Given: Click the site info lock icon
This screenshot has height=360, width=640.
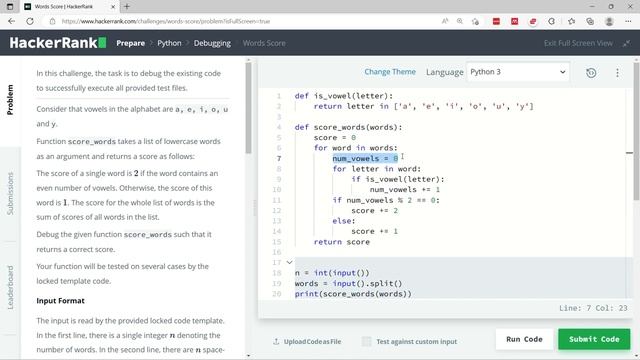Looking at the screenshot, I should (x=52, y=21).
